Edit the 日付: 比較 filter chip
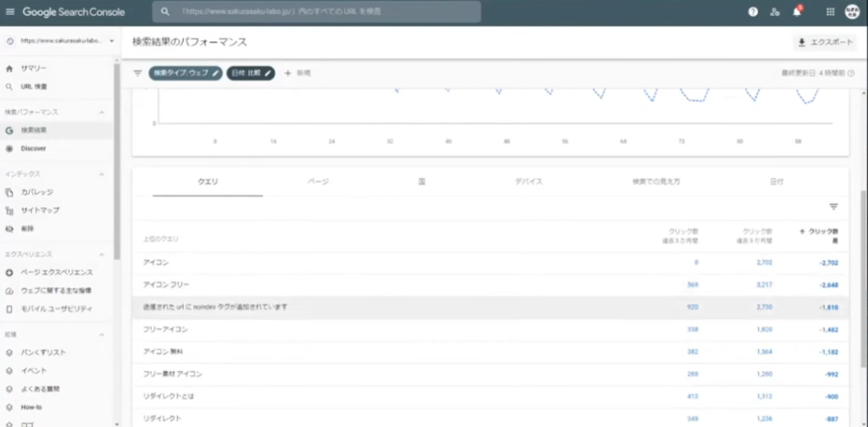Screen dimensions: 868x427 click(x=251, y=73)
